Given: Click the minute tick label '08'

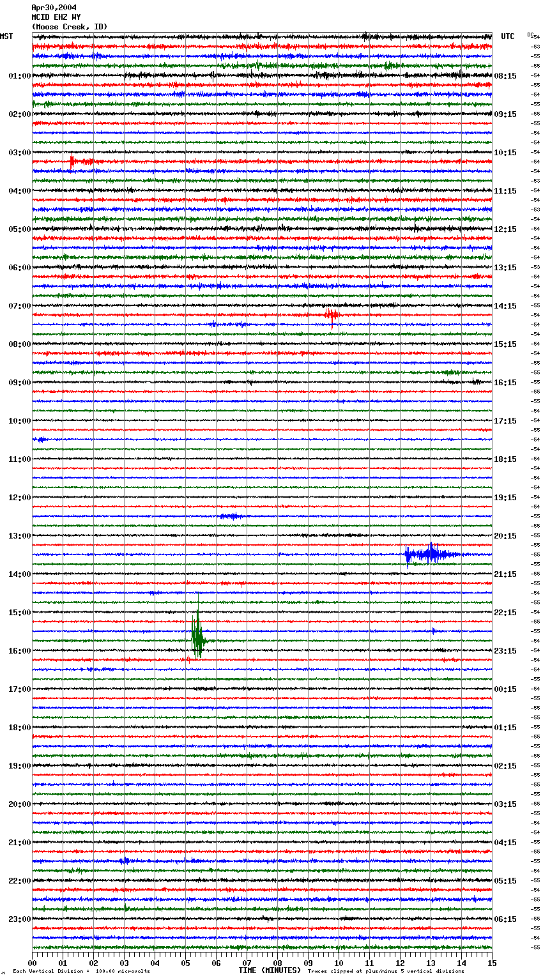Looking at the screenshot, I should (277, 963).
